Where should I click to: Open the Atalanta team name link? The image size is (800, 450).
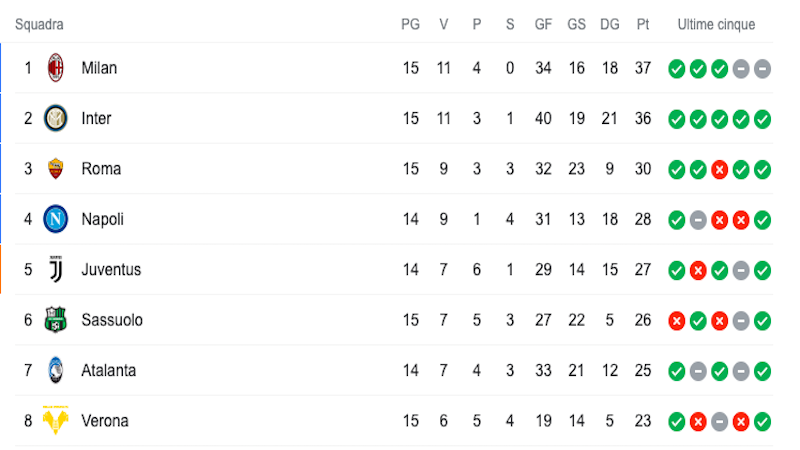[x=109, y=370]
